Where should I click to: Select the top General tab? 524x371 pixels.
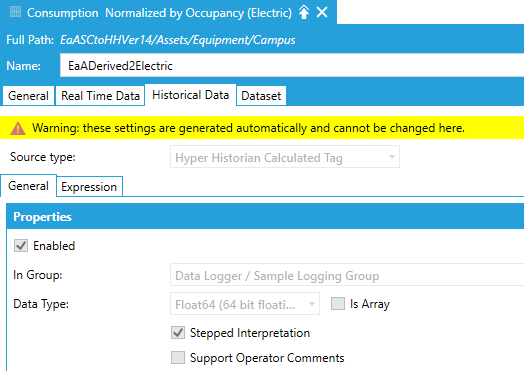point(28,96)
